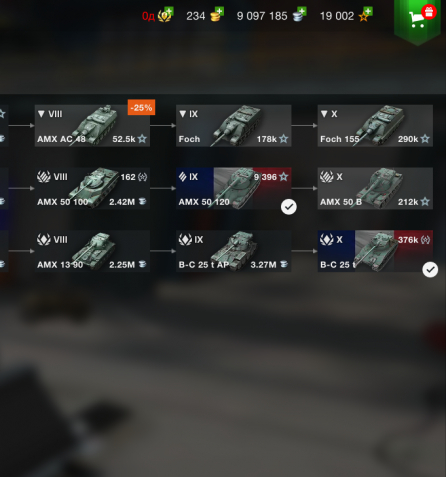Click the star icon beside 9 396

[x=284, y=177]
